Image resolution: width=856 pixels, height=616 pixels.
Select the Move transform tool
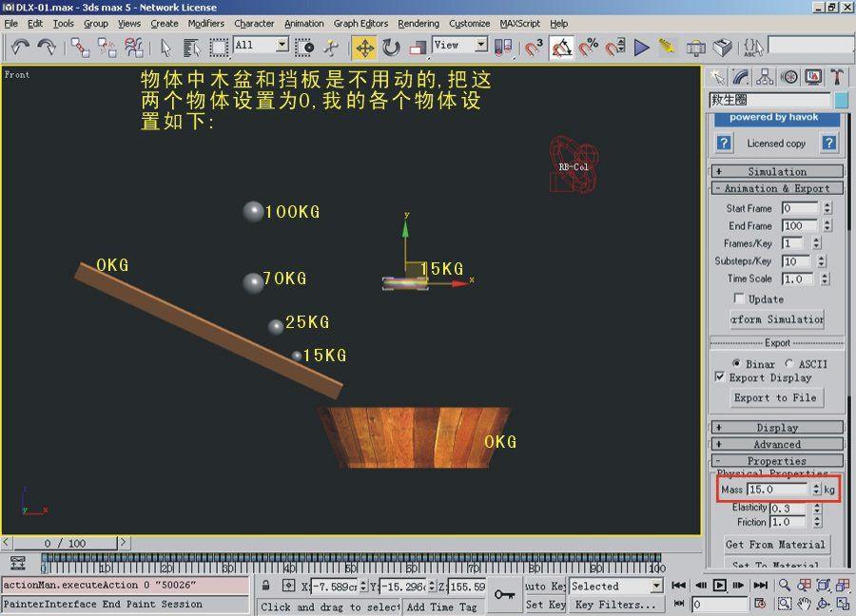coord(365,47)
